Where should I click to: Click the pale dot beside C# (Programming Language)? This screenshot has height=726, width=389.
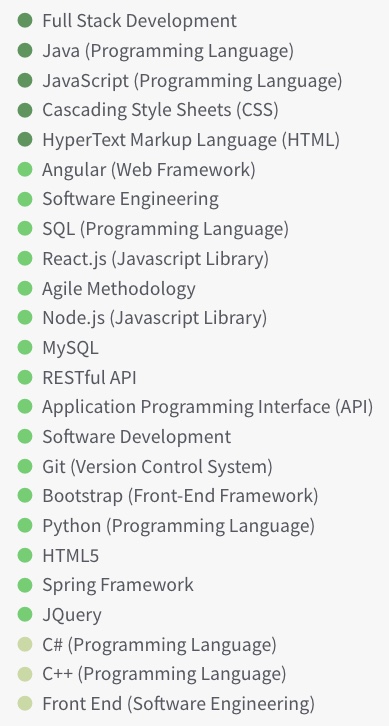25,645
